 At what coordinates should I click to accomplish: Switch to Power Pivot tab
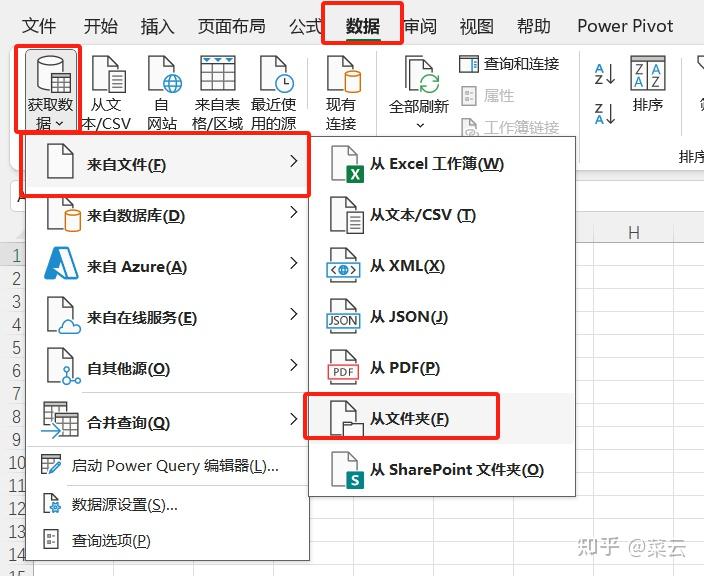click(x=625, y=26)
